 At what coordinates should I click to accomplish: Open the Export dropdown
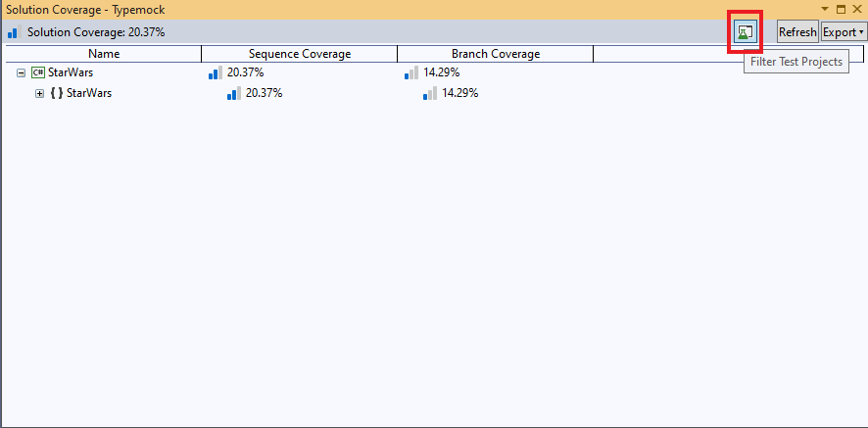pyautogui.click(x=844, y=32)
